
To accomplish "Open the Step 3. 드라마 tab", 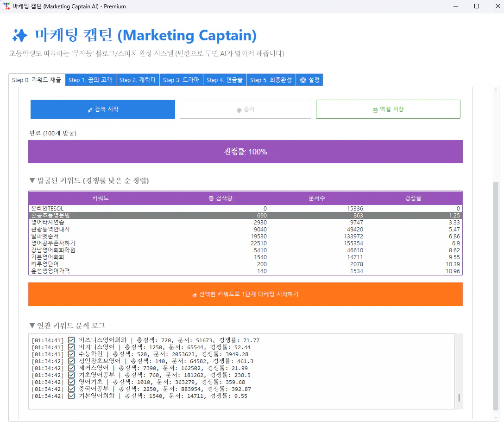I will 182,79.
